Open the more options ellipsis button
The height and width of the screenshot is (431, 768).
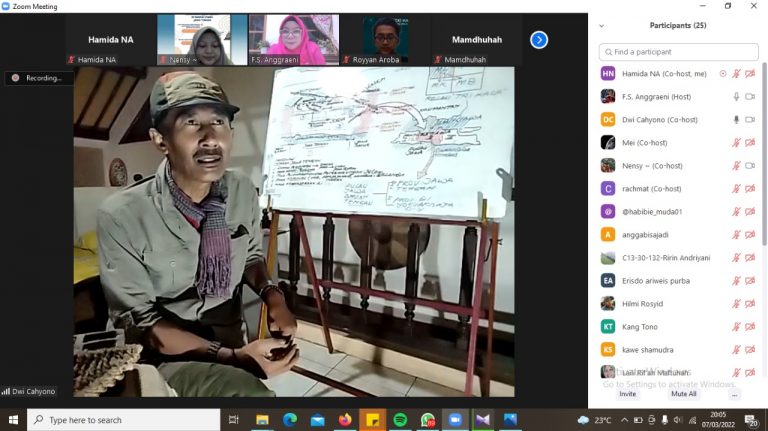pyautogui.click(x=734, y=394)
